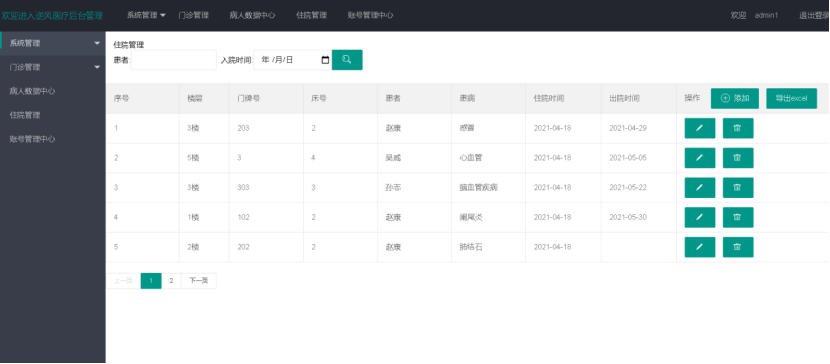This screenshot has height=364, width=830.
Task: Click 下一页 next page button
Action: click(x=199, y=281)
